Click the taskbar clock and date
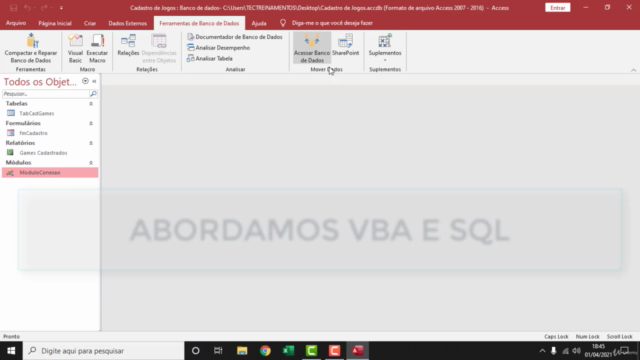Viewport: 640px width, 360px height. (598, 351)
